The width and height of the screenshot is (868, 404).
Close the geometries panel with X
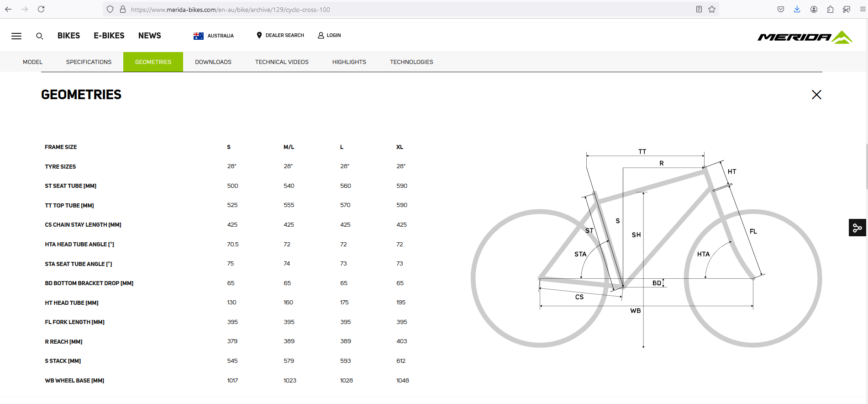816,95
